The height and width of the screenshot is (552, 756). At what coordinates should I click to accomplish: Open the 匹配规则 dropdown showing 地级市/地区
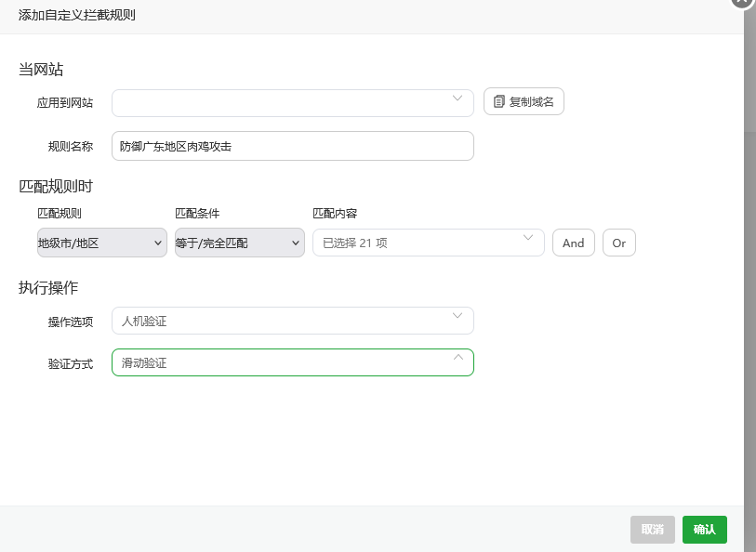(102, 243)
